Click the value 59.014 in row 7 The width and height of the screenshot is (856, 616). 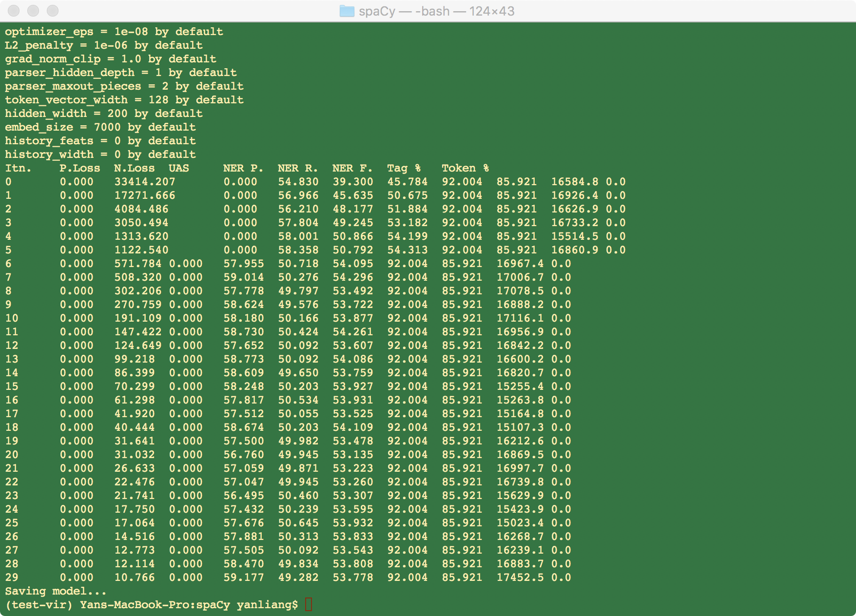click(244, 277)
